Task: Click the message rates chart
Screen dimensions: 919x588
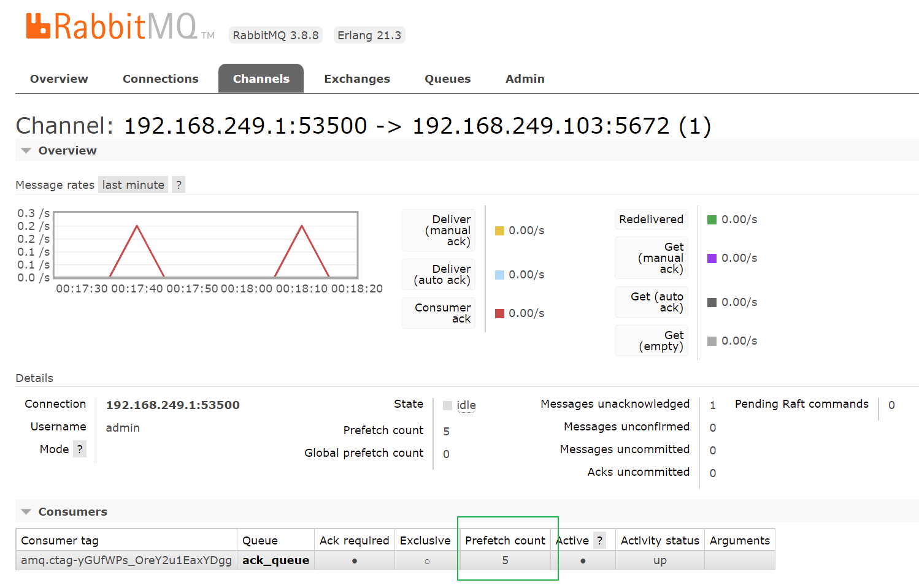Action: (x=206, y=245)
